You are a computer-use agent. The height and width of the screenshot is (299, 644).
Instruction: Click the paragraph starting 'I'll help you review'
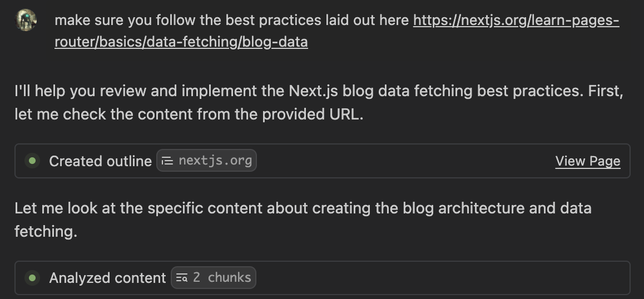[319, 102]
